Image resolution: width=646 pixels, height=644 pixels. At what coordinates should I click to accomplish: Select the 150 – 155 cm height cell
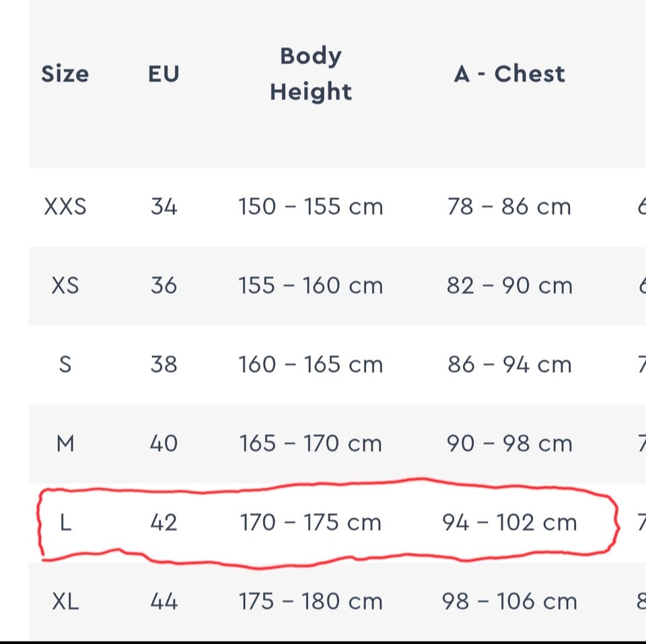[311, 207]
